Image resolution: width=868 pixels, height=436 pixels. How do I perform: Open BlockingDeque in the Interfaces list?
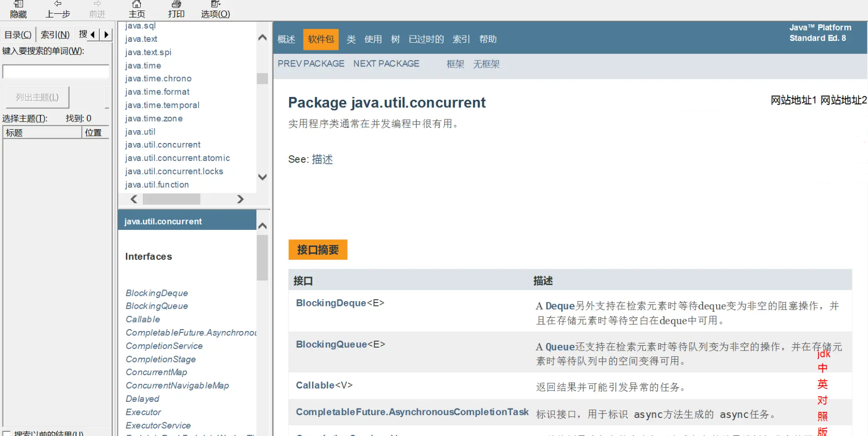coord(157,293)
